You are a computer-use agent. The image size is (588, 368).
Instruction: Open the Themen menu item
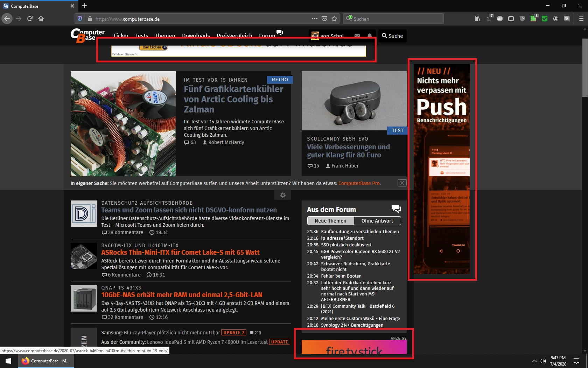tap(165, 36)
